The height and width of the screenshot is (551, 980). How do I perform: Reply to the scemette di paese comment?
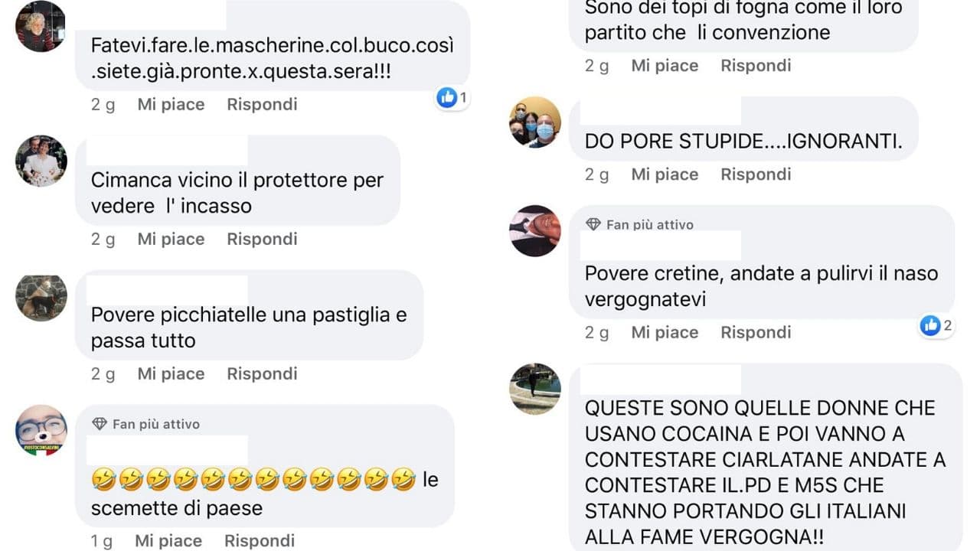pyautogui.click(x=260, y=541)
